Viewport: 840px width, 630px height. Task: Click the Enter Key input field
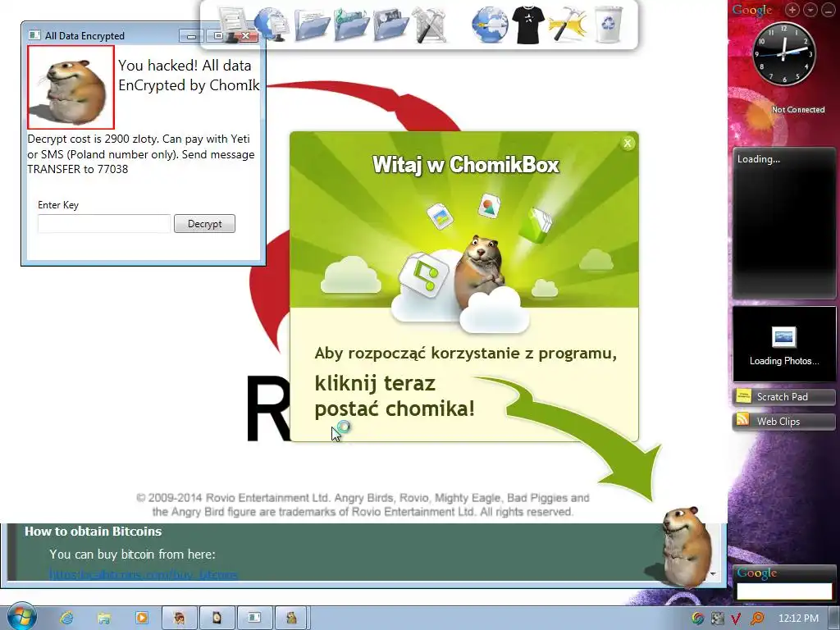coord(104,223)
